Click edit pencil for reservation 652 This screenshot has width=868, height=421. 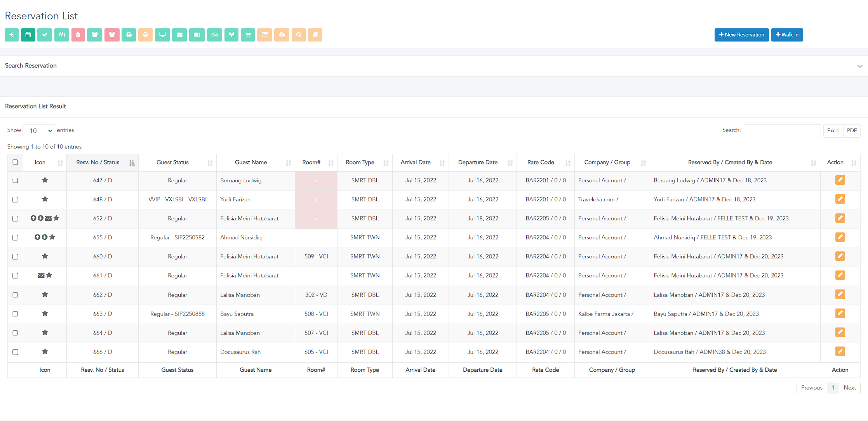coord(840,218)
